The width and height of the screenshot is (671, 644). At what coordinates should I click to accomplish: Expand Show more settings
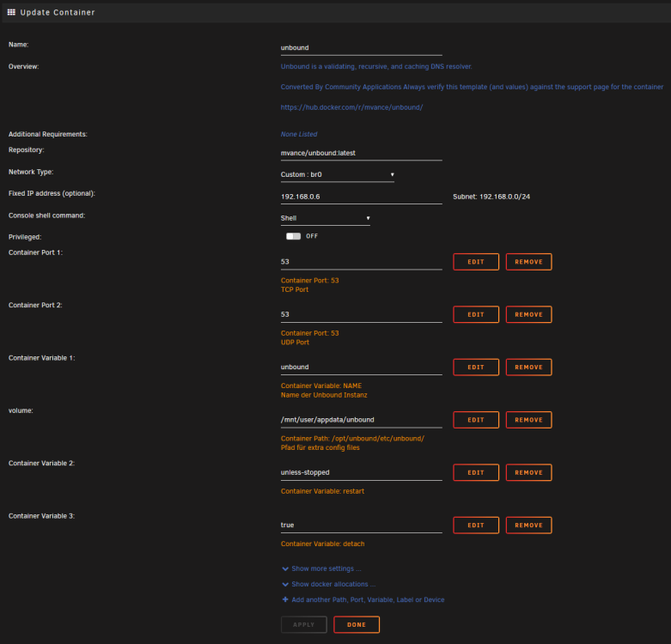pos(326,568)
